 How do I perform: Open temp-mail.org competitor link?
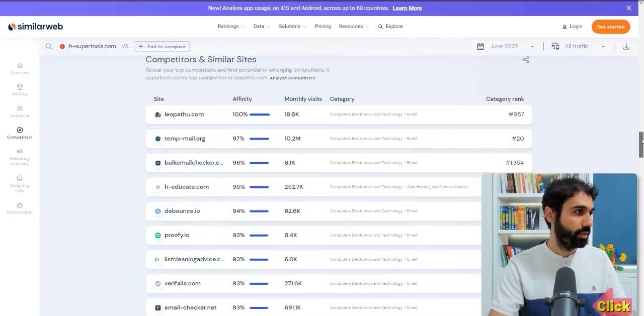185,139
